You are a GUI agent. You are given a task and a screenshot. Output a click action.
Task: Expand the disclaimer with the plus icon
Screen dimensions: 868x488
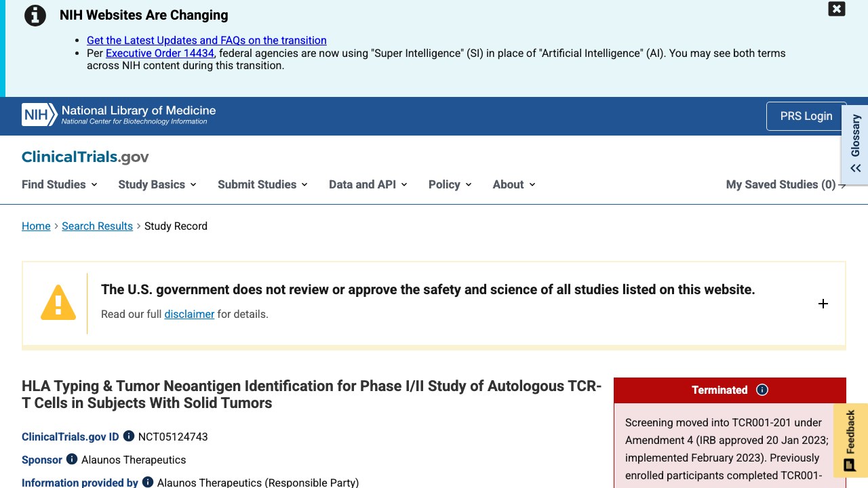tap(823, 304)
